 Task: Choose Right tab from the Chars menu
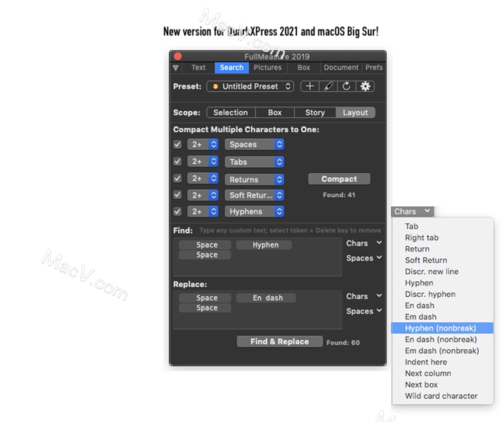coord(442,238)
